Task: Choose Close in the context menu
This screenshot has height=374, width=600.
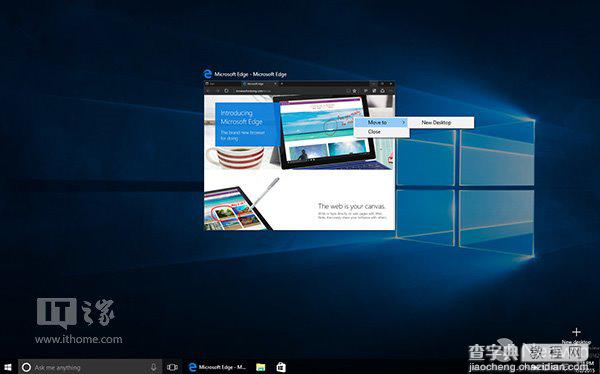Action: 382,132
